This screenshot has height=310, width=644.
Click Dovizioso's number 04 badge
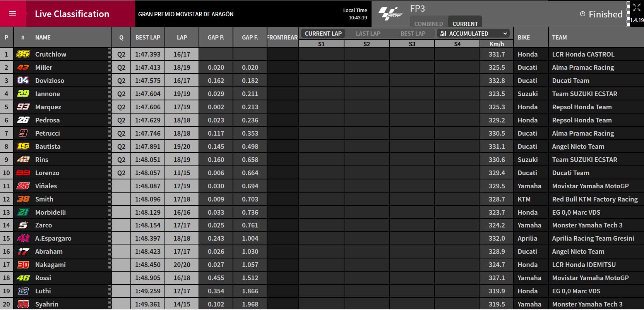click(x=23, y=80)
